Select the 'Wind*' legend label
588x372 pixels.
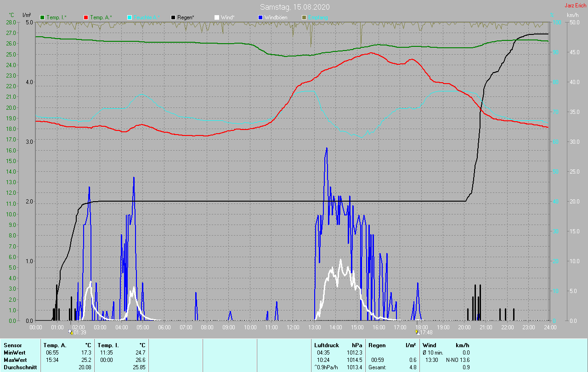pos(227,17)
